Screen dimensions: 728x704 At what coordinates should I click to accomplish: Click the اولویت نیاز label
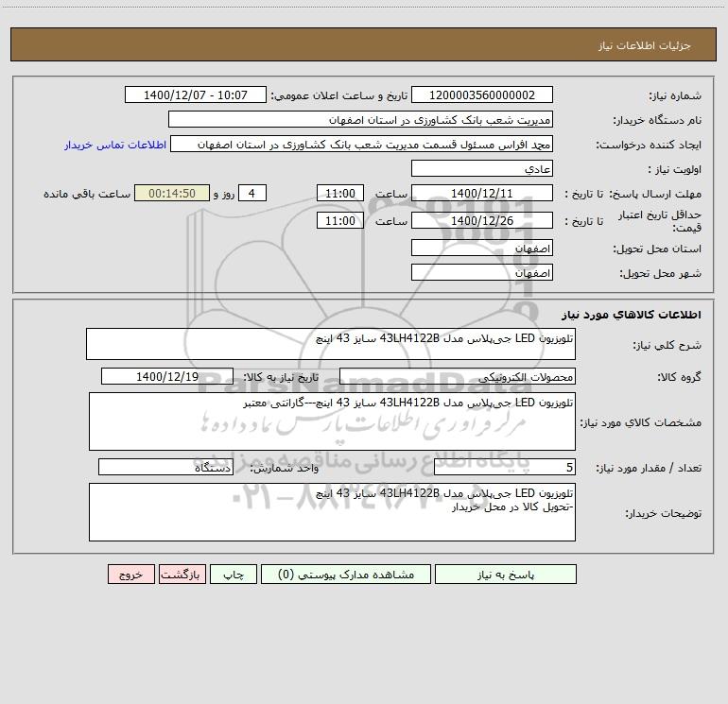(675, 169)
